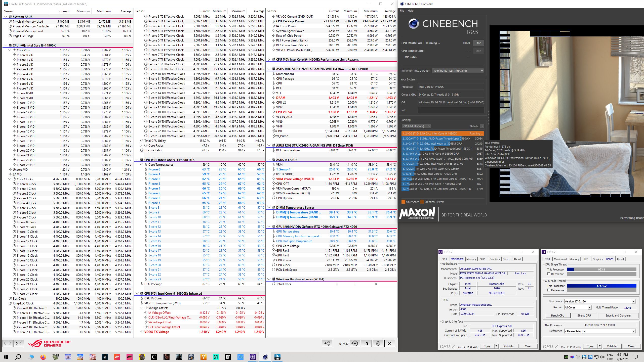This screenshot has height=362, width=644.
Task: Click single thread 933.1 score bar
Action: [x=601, y=269]
